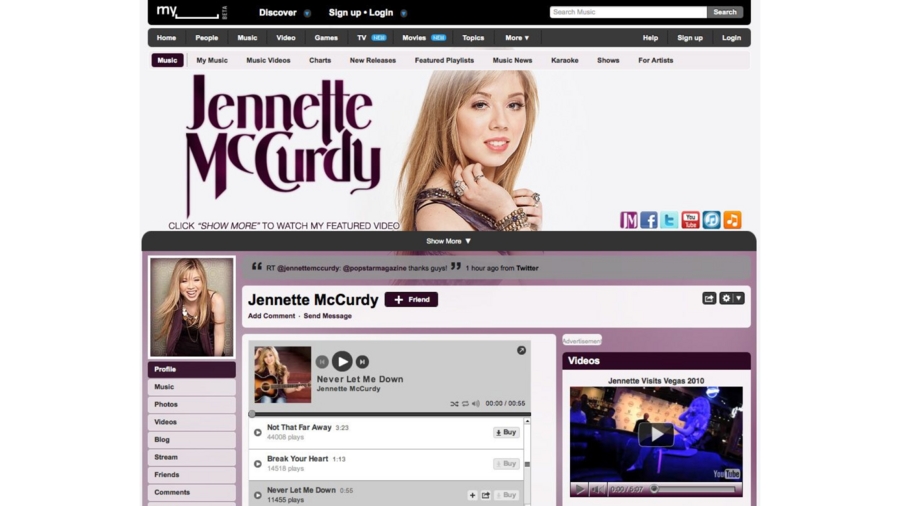Viewport: 900px width, 506px height.
Task: Play the song Not That Far Away
Action: point(258,433)
